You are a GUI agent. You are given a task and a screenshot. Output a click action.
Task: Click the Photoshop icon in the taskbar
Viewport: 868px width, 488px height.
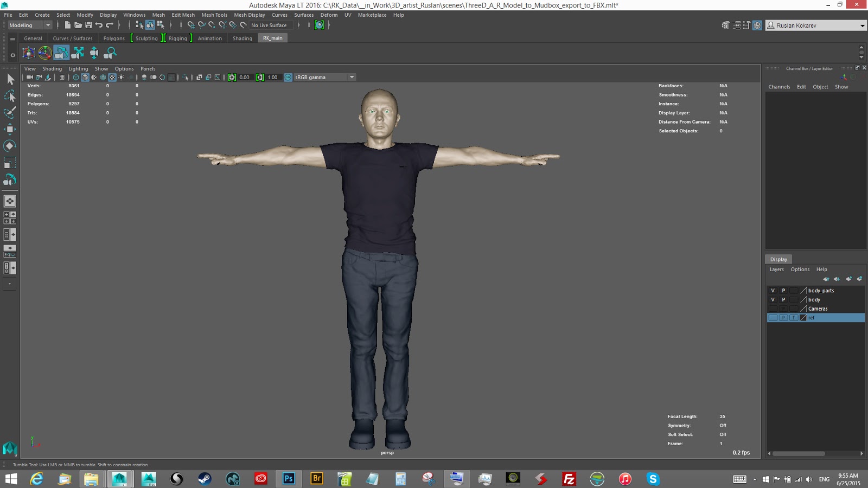[x=289, y=478]
